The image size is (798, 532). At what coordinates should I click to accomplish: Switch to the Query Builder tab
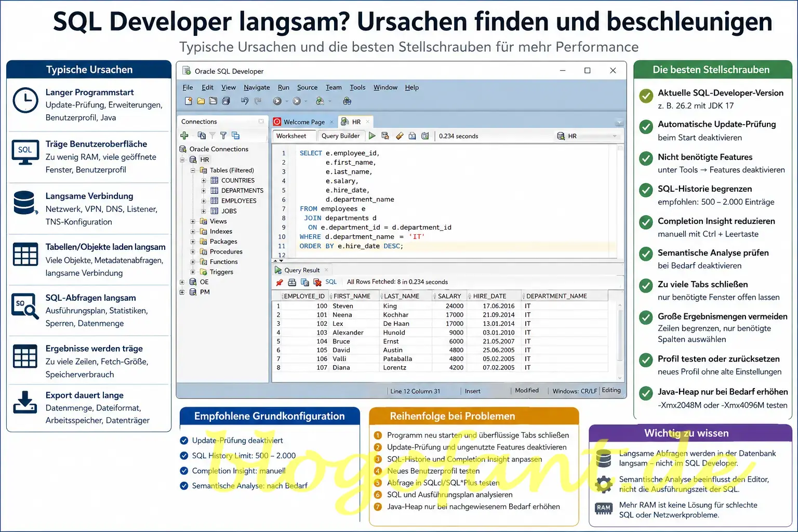(340, 136)
